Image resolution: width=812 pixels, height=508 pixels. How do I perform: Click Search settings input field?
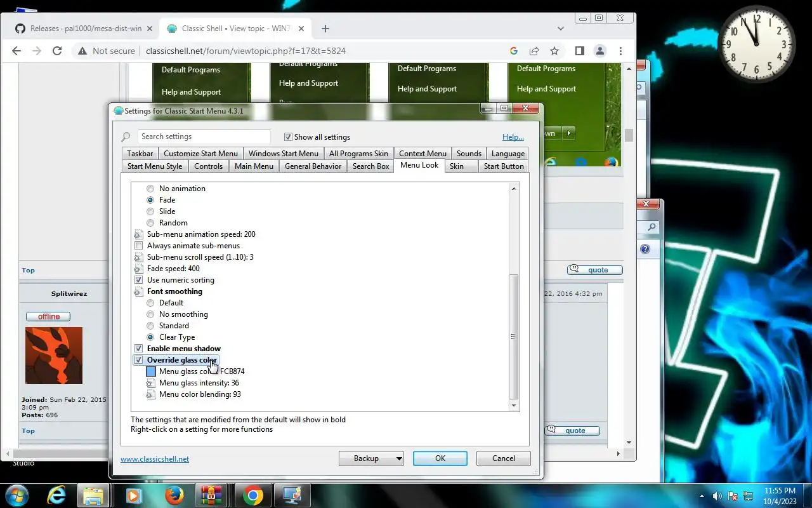coord(204,137)
